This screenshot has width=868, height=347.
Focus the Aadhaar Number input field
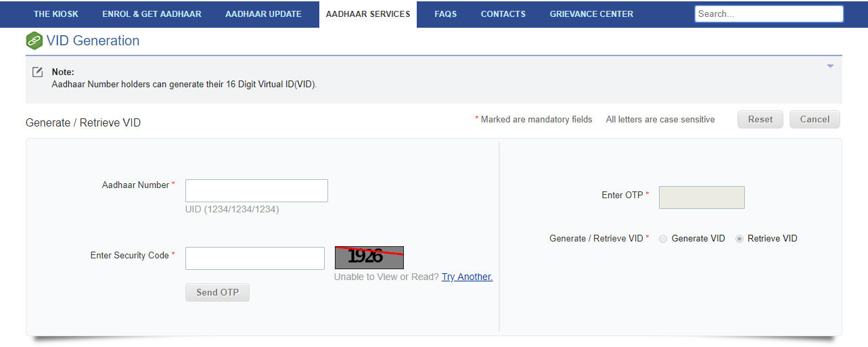(256, 191)
